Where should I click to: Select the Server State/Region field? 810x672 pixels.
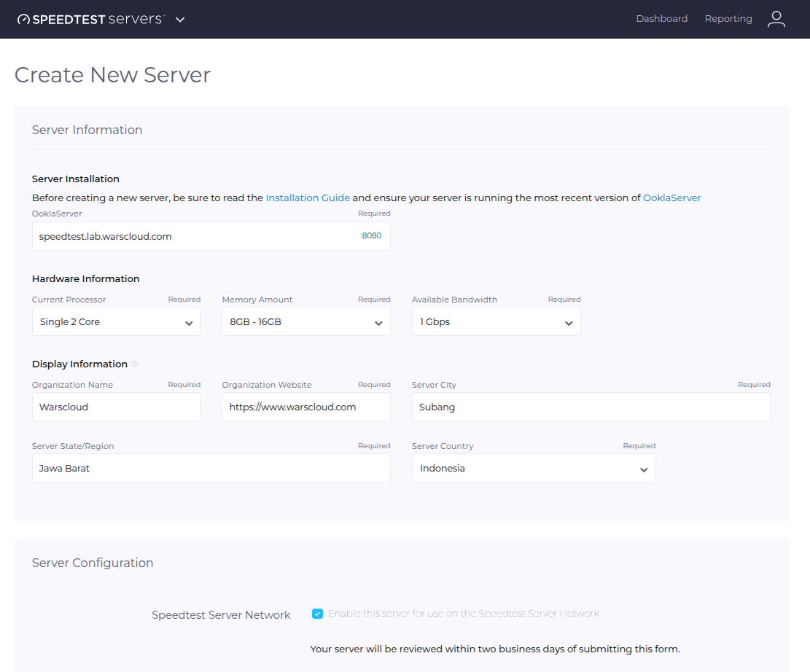pyautogui.click(x=211, y=469)
